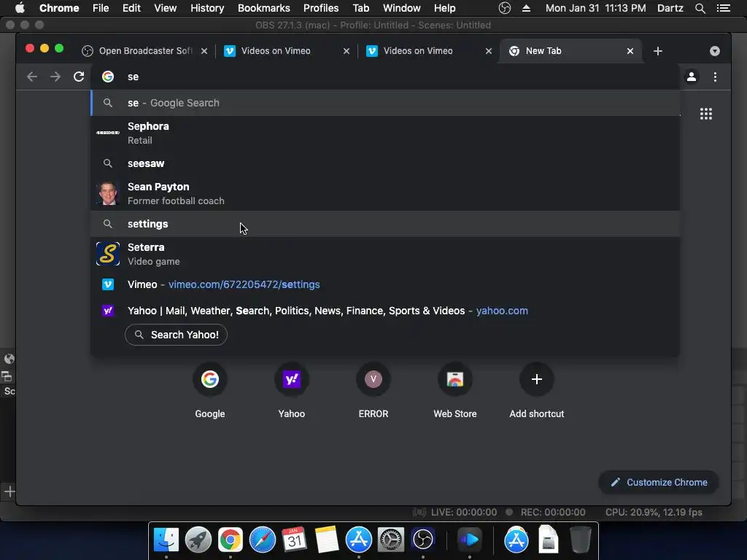Open the Tab menu in menu bar
The image size is (747, 560).
(x=360, y=8)
